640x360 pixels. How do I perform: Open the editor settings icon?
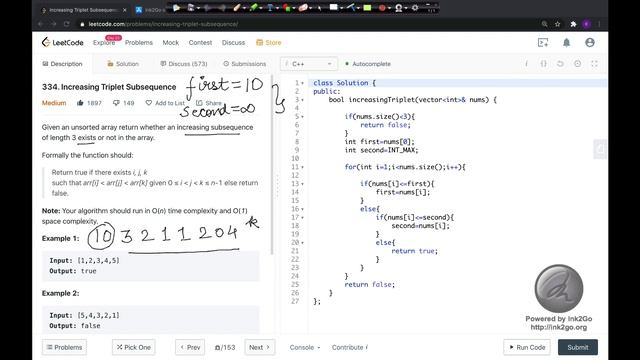[x=577, y=64]
